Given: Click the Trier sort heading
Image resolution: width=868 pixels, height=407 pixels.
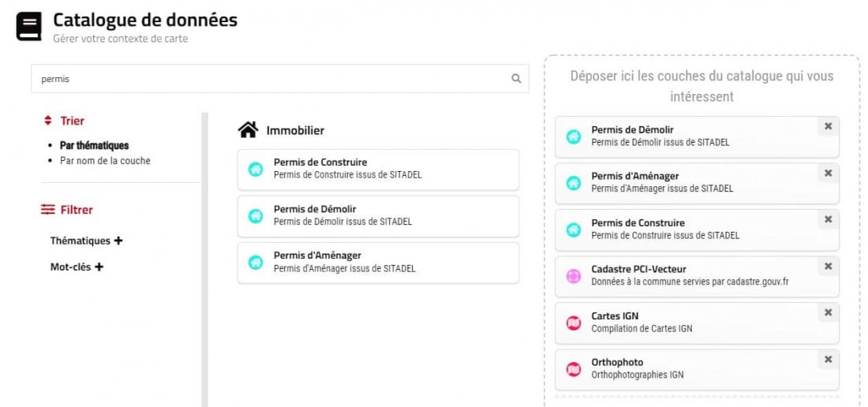Looking at the screenshot, I should (x=72, y=121).
